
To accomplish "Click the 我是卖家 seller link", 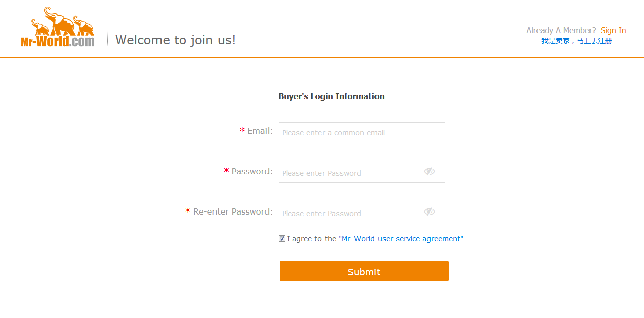I will pos(555,41).
